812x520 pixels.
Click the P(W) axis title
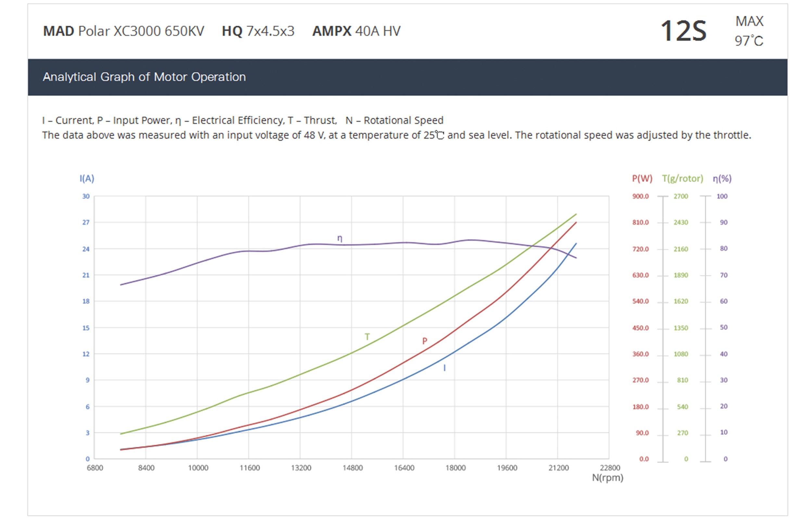(x=642, y=178)
